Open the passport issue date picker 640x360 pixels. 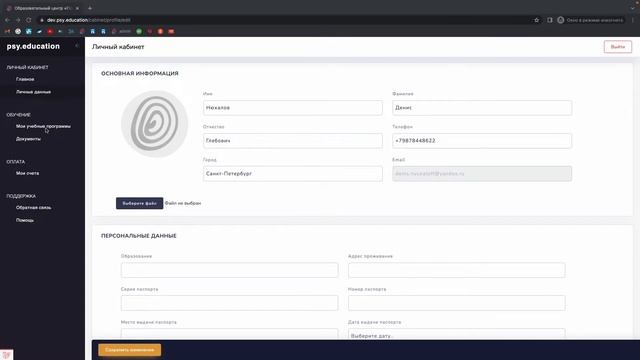coord(457,334)
